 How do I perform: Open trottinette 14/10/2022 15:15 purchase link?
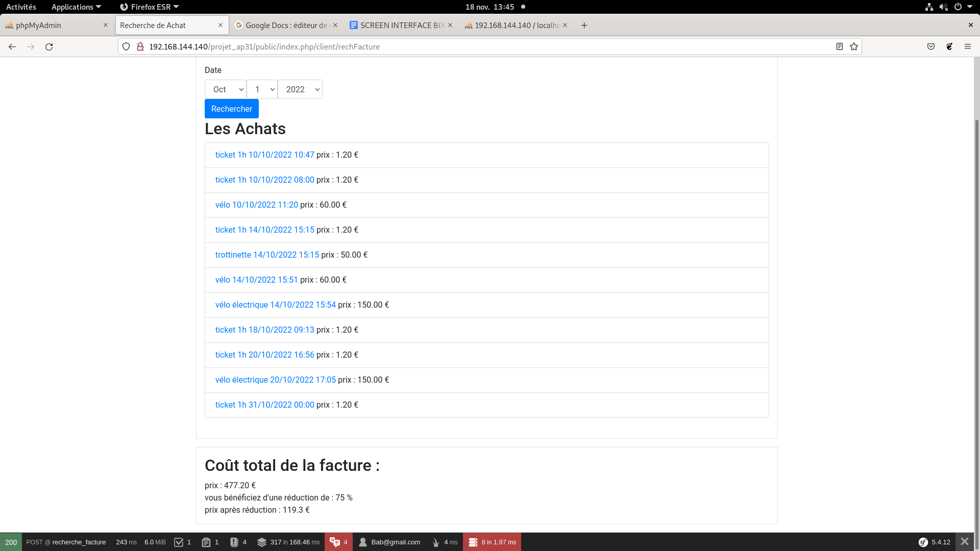pyautogui.click(x=267, y=255)
